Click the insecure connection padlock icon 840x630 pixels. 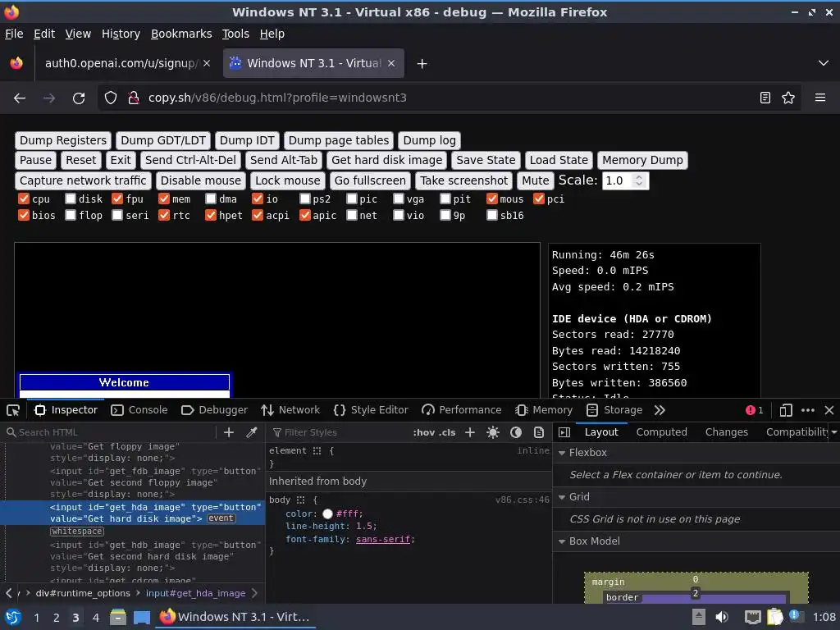click(x=134, y=98)
